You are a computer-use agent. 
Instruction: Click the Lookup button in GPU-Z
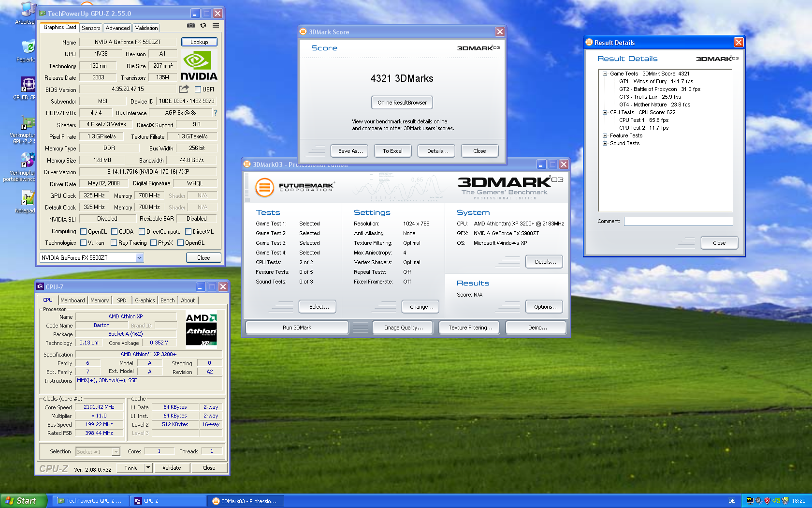pos(199,42)
